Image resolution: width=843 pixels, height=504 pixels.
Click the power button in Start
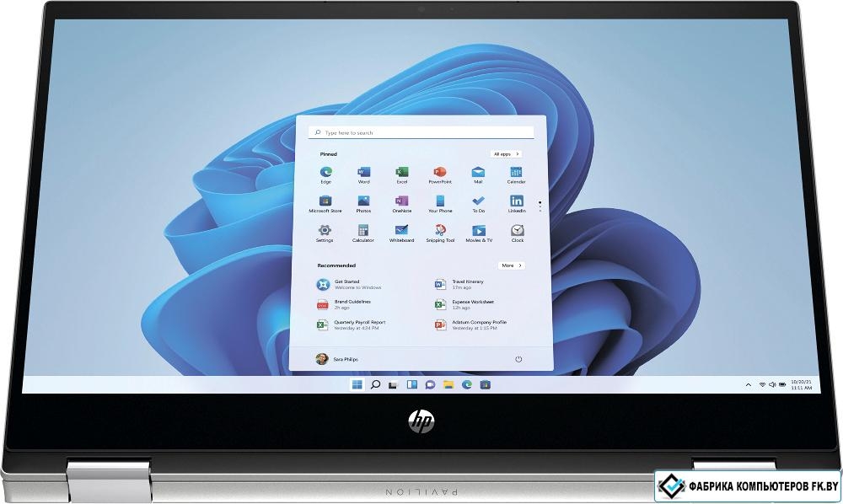point(518,359)
